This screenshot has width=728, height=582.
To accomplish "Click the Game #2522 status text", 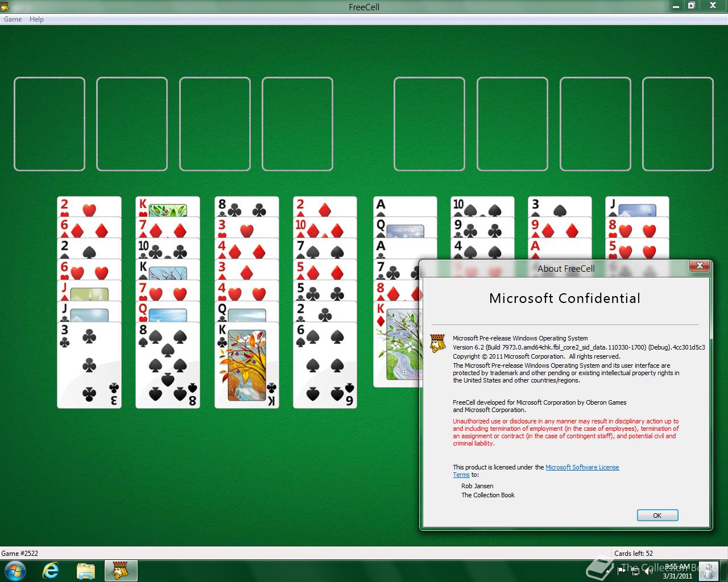I will click(20, 553).
